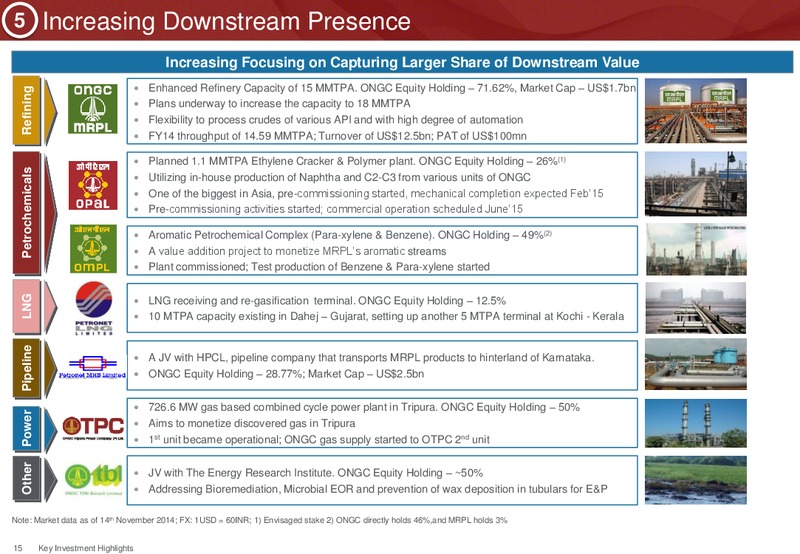Screen dimensions: 800x554
Task: Click the circled number 5 badge
Action: (19, 20)
